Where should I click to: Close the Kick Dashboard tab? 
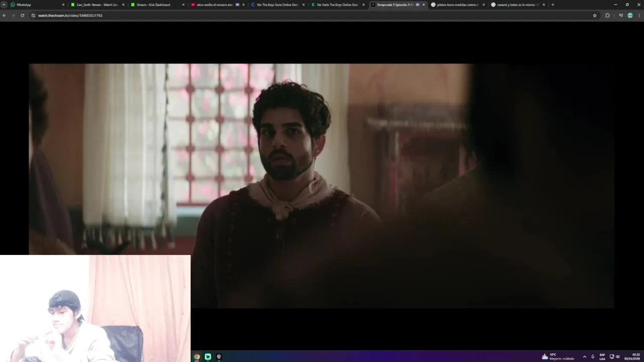point(183,5)
